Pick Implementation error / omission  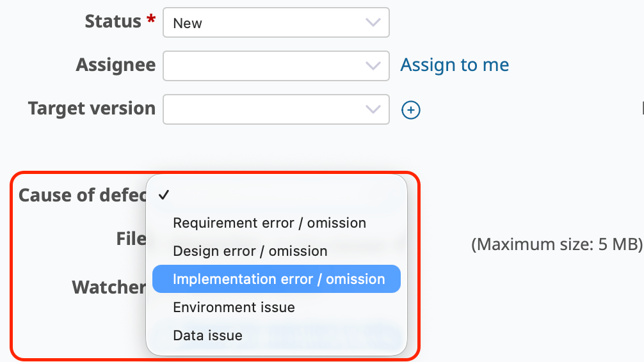(x=278, y=279)
